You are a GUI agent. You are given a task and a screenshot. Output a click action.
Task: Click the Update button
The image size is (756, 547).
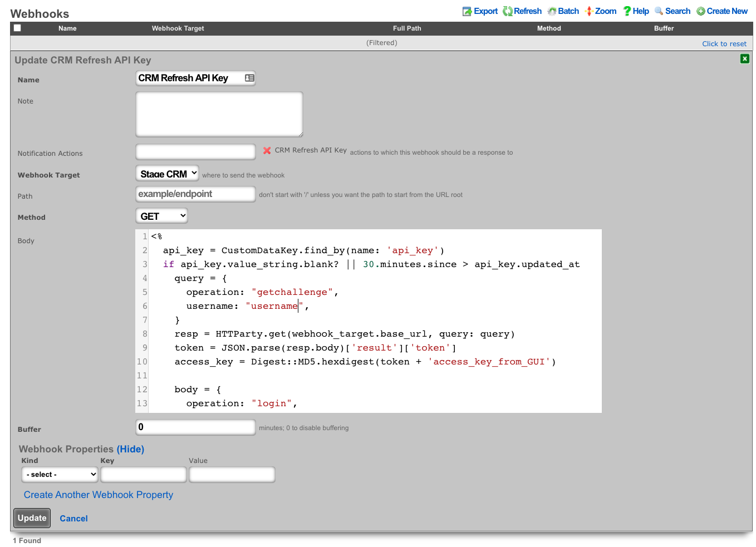(32, 518)
